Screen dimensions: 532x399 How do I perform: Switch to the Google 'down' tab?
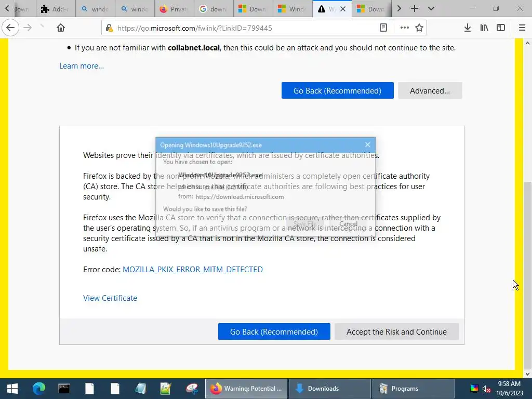[x=214, y=9]
